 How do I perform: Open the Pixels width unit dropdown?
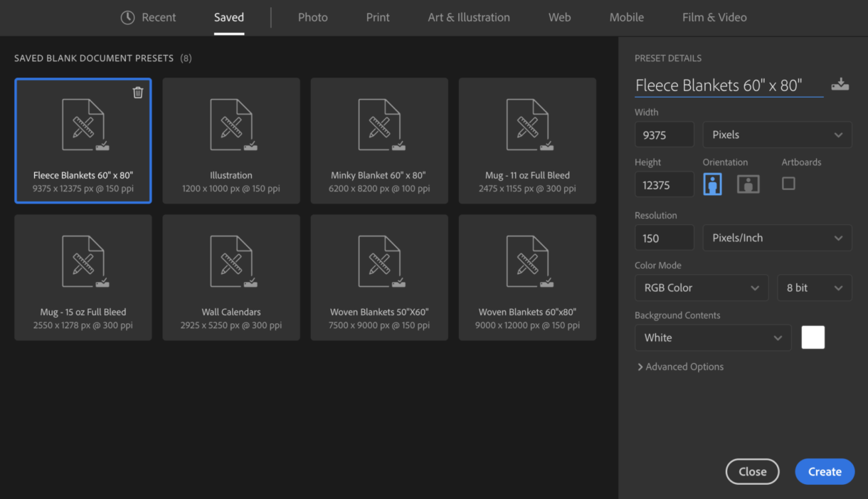[x=777, y=135]
